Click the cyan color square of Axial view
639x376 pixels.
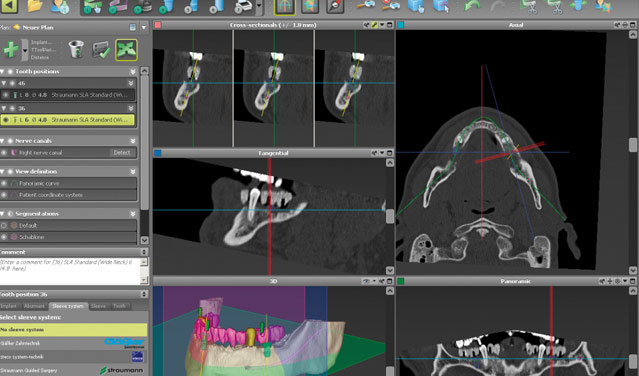pos(401,25)
